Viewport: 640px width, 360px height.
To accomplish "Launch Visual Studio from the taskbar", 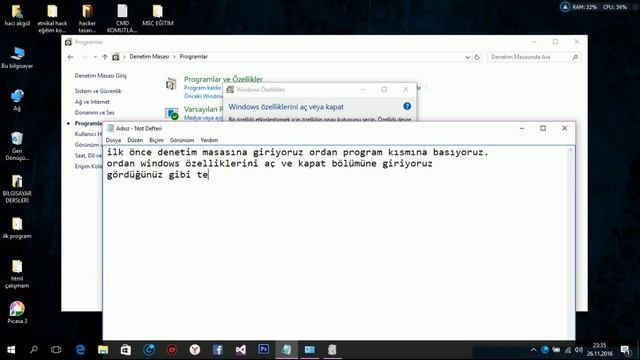I will 241,350.
